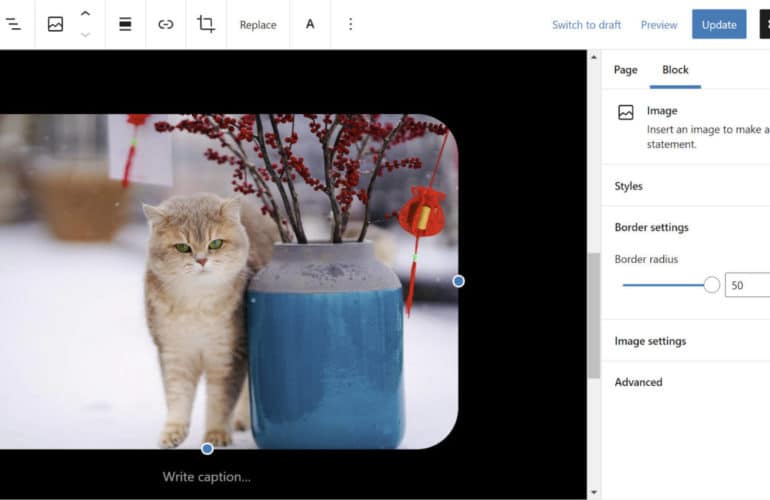
Task: Click the Write caption field below image
Action: [207, 476]
